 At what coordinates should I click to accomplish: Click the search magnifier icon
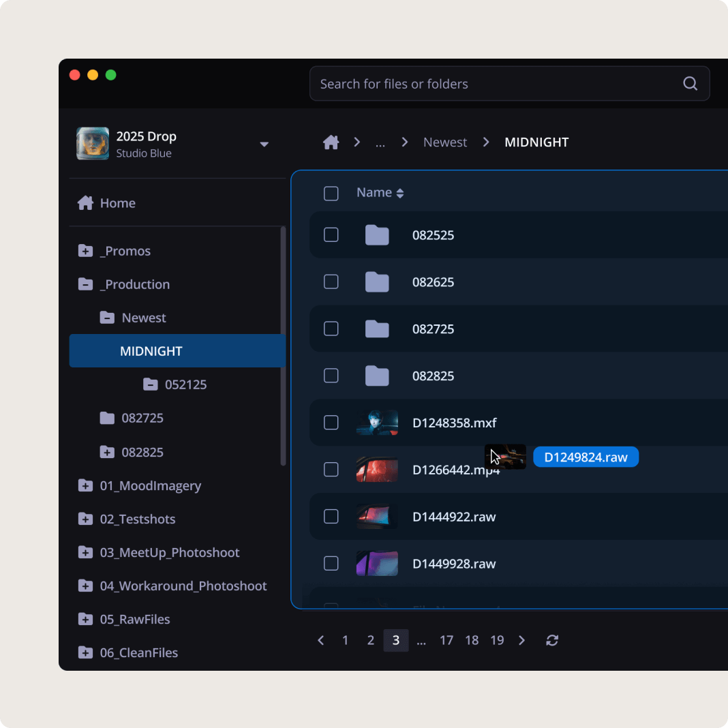690,84
